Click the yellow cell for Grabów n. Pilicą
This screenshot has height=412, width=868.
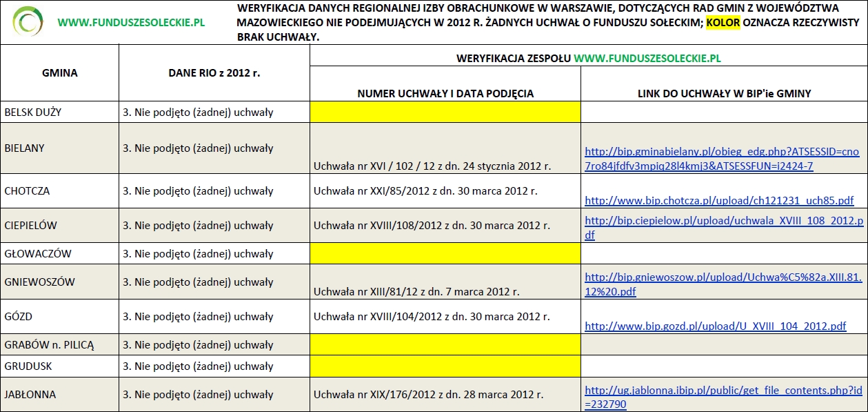(445, 344)
